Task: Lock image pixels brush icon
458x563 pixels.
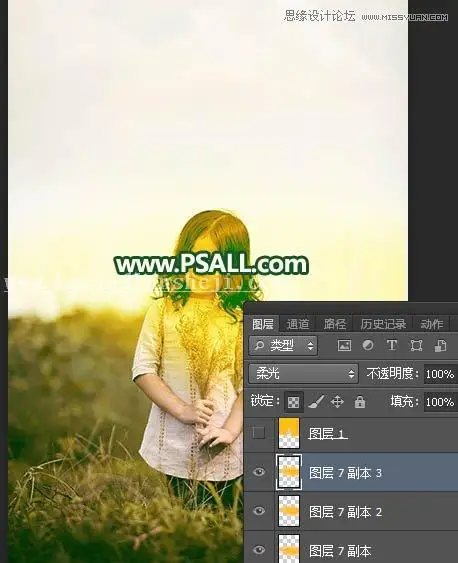Action: pos(316,402)
